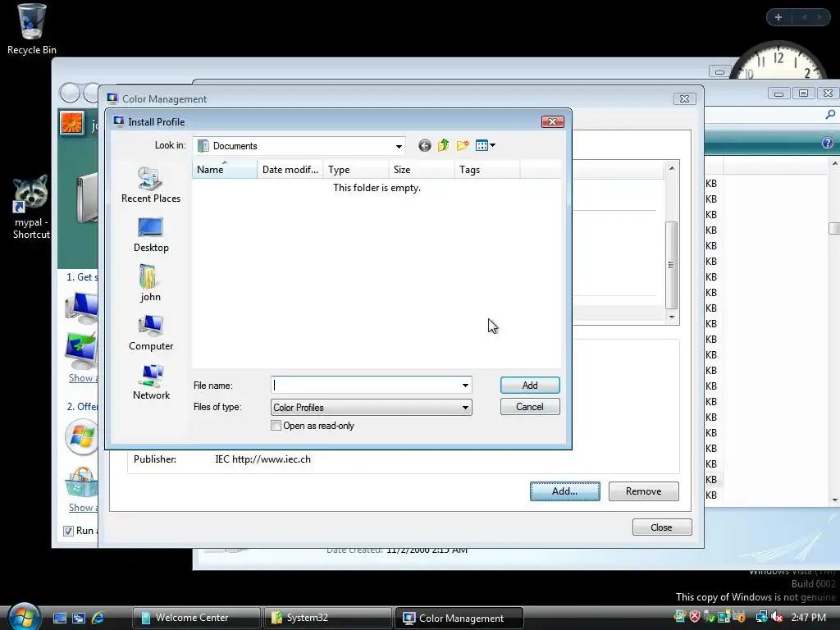840x630 pixels.
Task: Go back to last folder visited
Action: pos(425,146)
